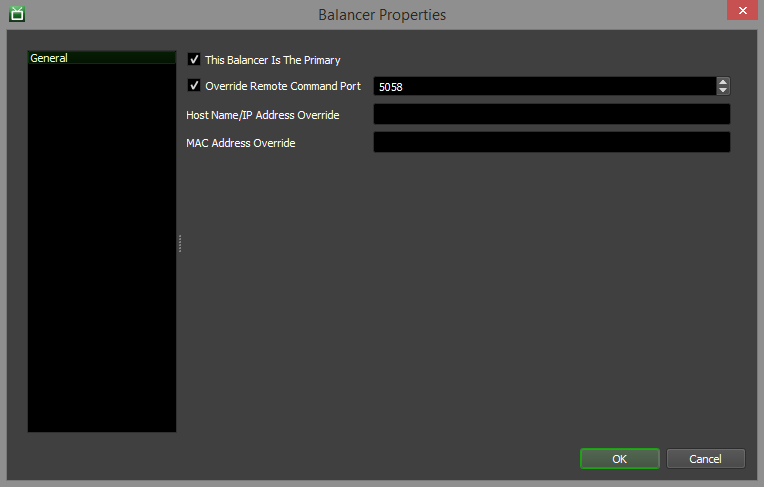Focus the Host Name/IP Address Override field
The height and width of the screenshot is (487, 764).
551,114
